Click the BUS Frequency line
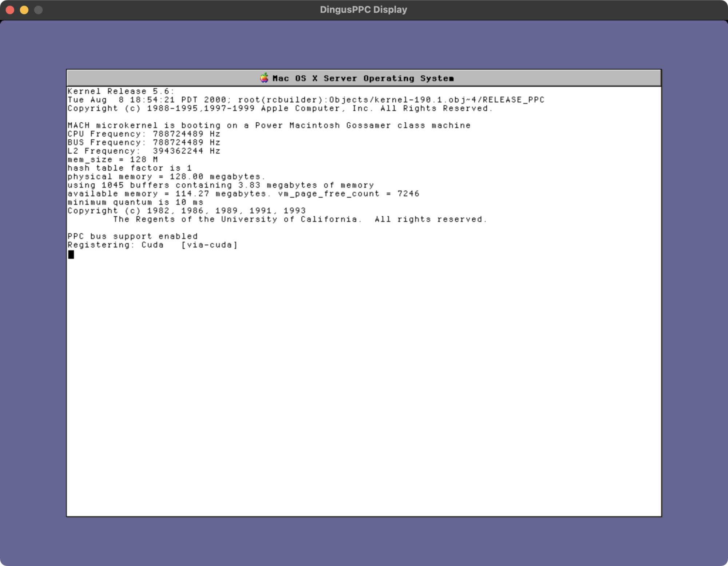The height and width of the screenshot is (566, 728). [144, 142]
